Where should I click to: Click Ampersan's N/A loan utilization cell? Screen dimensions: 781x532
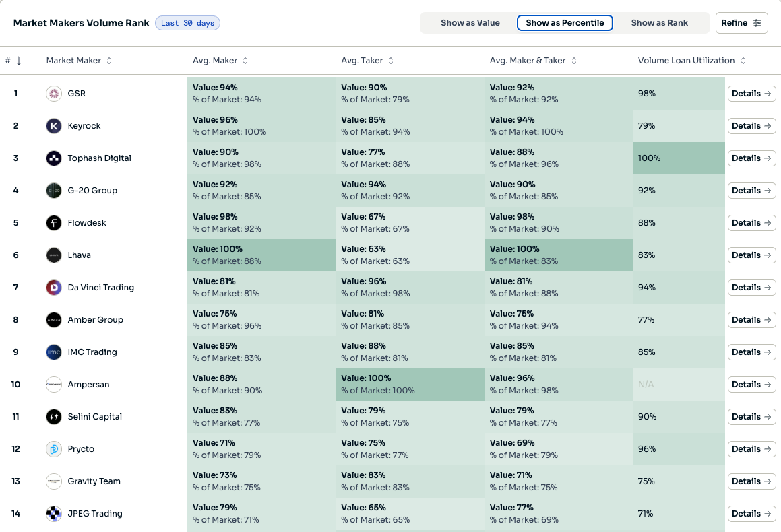point(679,385)
